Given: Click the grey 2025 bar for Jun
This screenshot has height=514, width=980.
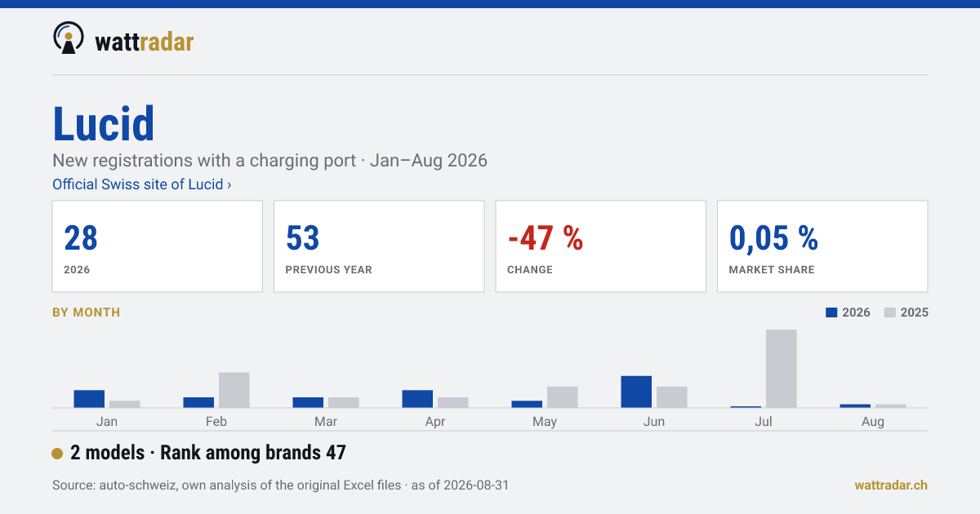Looking at the screenshot, I should coord(672,397).
